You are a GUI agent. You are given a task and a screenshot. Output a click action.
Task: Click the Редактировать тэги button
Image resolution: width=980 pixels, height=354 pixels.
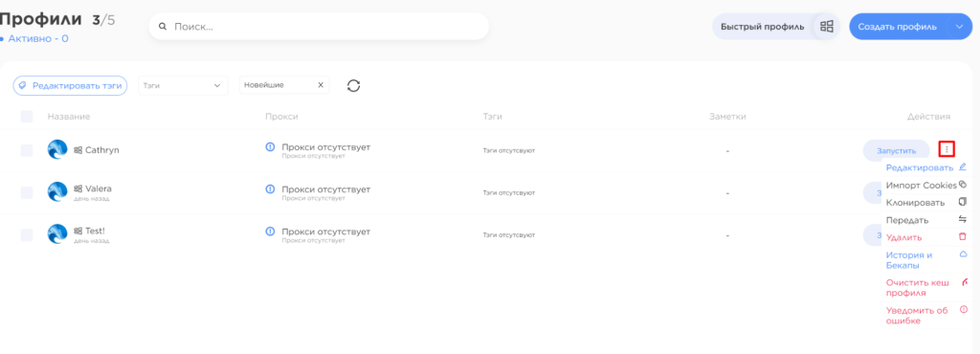click(x=70, y=85)
